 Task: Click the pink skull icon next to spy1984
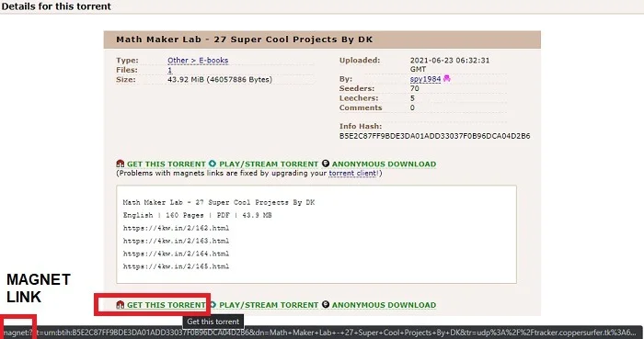447,78
